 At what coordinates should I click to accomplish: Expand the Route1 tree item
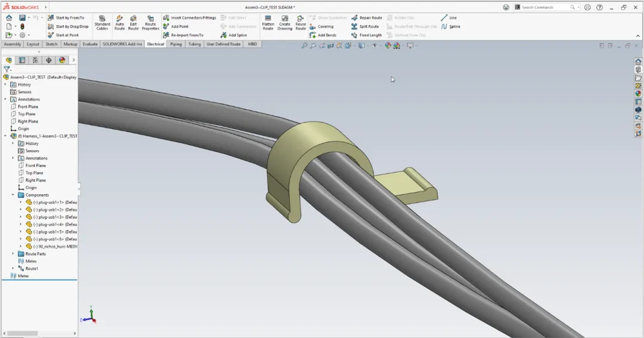coord(13,269)
